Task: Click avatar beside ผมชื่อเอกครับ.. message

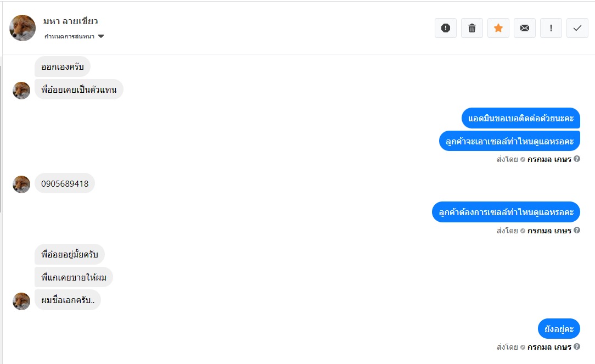Action: click(x=21, y=301)
